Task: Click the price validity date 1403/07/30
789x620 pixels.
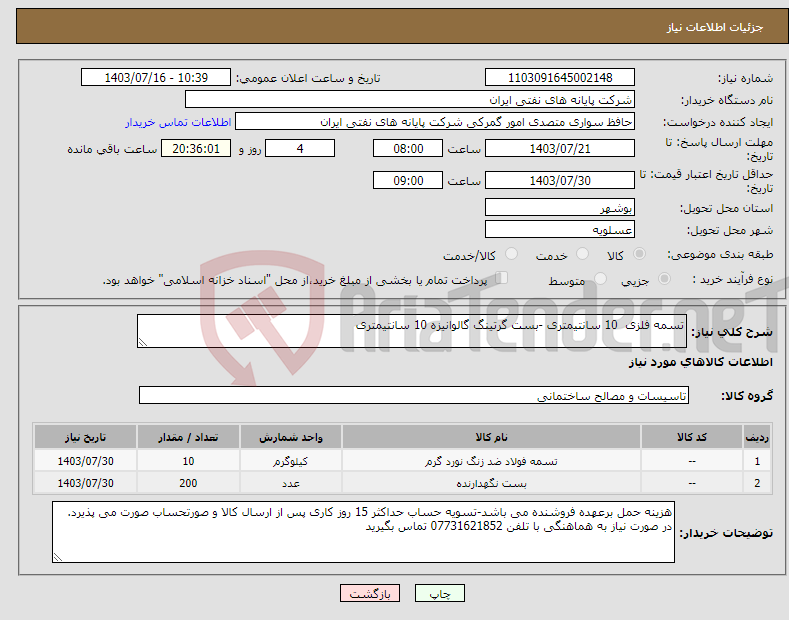Action: click(x=560, y=180)
